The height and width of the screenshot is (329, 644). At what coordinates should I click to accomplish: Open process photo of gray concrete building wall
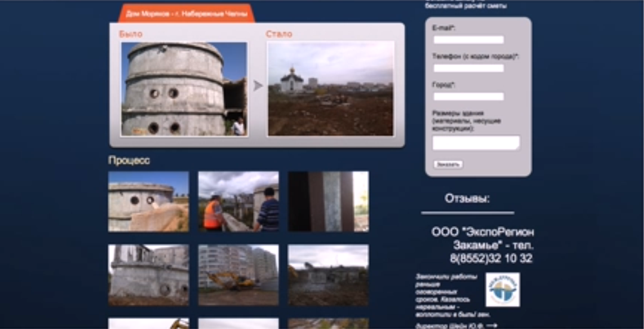tap(148, 275)
